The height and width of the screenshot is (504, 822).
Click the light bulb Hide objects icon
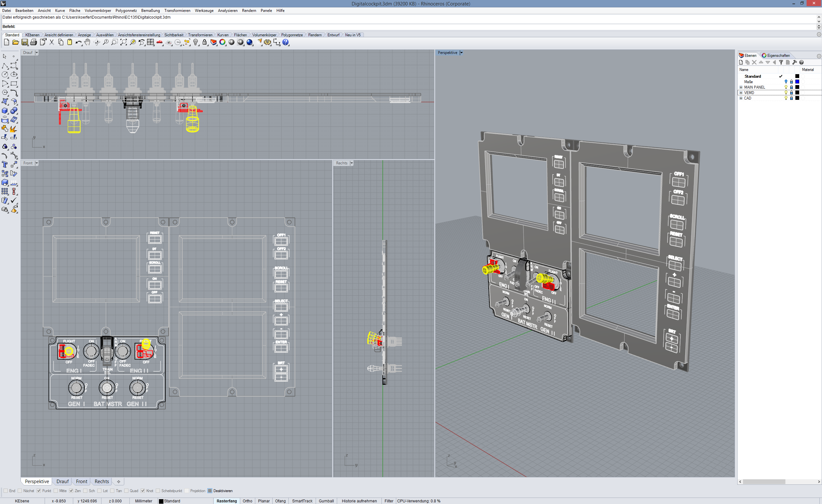click(196, 42)
